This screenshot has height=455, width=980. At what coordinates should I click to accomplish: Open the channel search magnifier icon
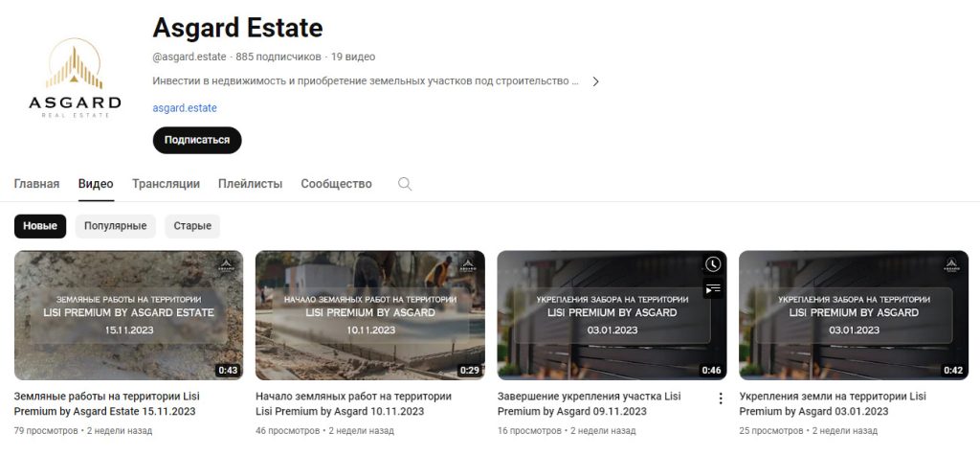[x=405, y=184]
